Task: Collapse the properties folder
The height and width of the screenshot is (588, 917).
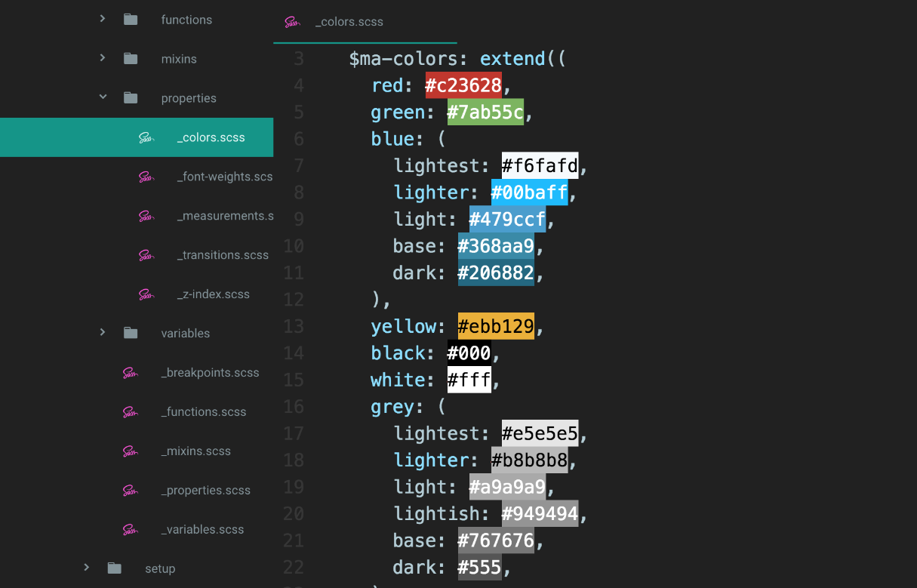Action: pyautogui.click(x=103, y=97)
